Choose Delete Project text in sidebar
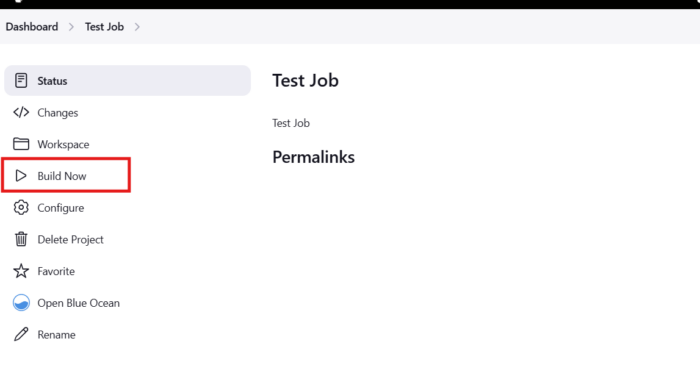The width and height of the screenshot is (700, 369). pos(71,240)
